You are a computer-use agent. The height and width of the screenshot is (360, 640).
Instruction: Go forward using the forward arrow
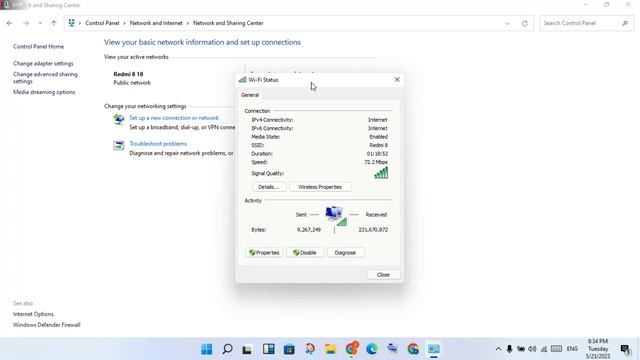pyautogui.click(x=26, y=23)
